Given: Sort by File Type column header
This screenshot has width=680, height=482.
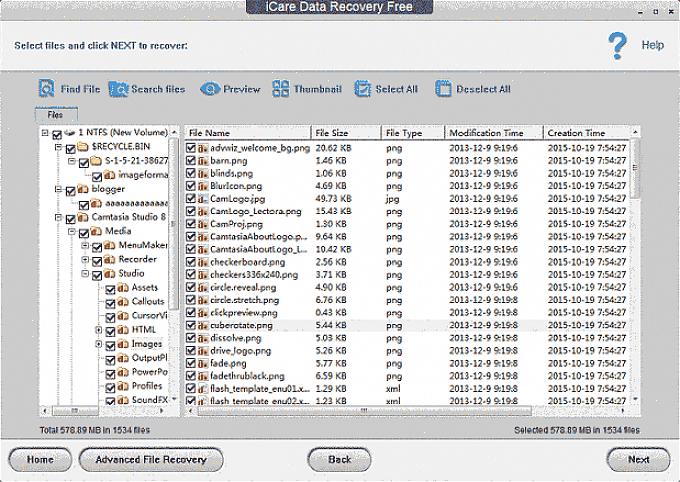Looking at the screenshot, I should pyautogui.click(x=413, y=133).
